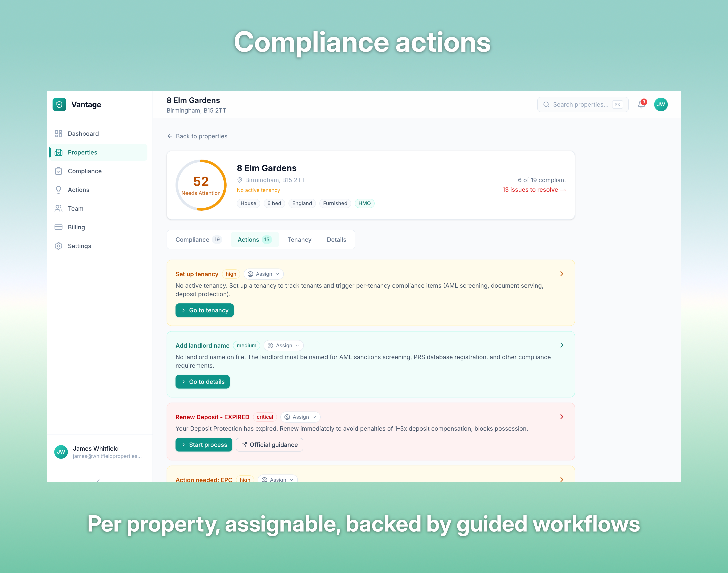
Task: Select the Actions 15 tab
Action: [x=255, y=240]
